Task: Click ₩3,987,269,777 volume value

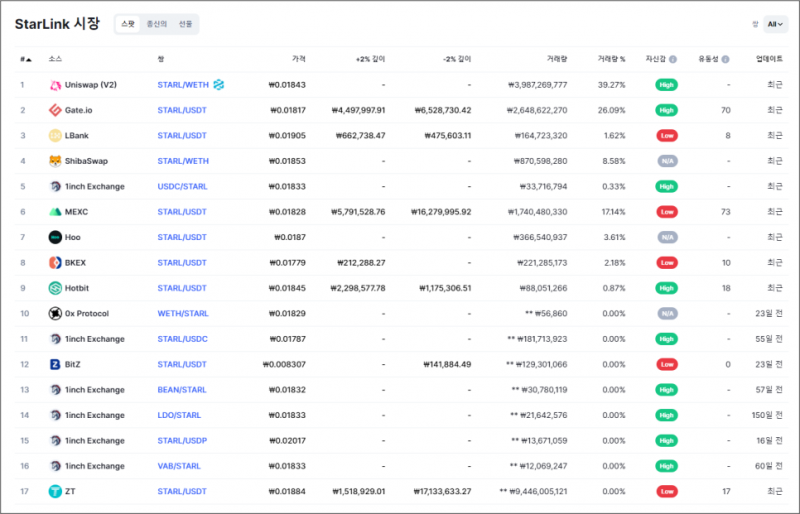Action: click(x=538, y=85)
